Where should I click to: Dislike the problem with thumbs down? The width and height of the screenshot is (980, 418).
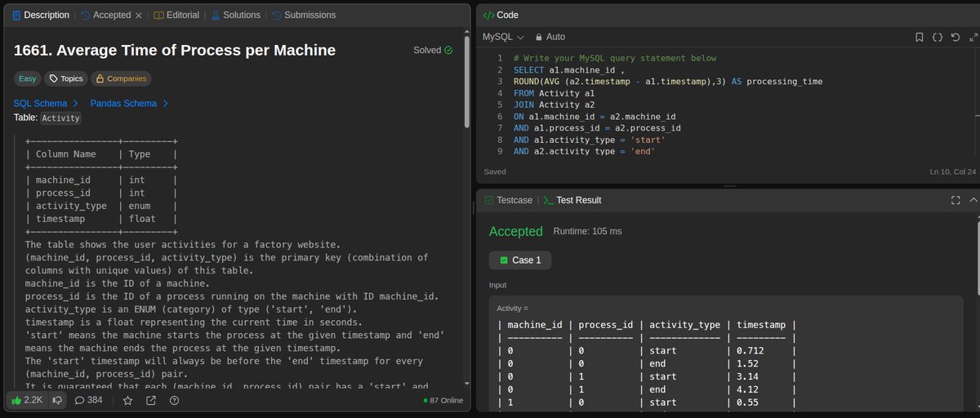pos(56,400)
